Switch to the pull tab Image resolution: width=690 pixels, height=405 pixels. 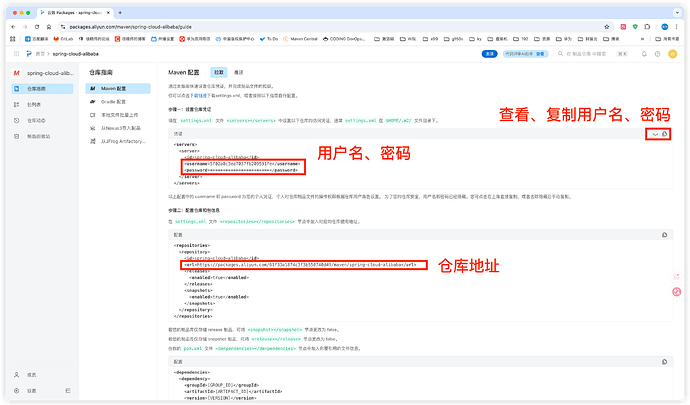point(219,72)
